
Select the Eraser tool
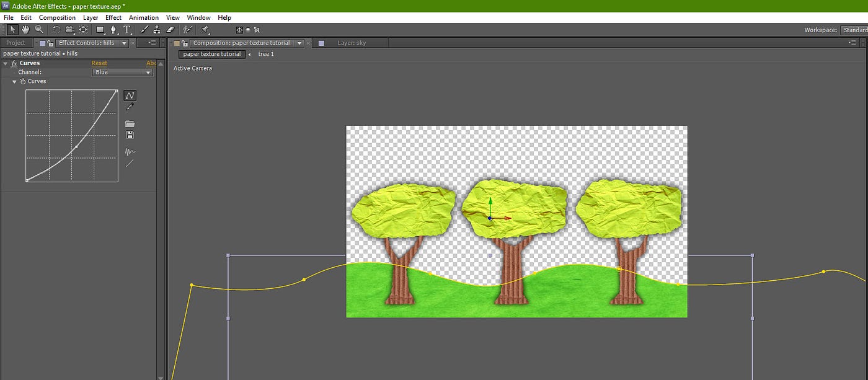pos(172,29)
